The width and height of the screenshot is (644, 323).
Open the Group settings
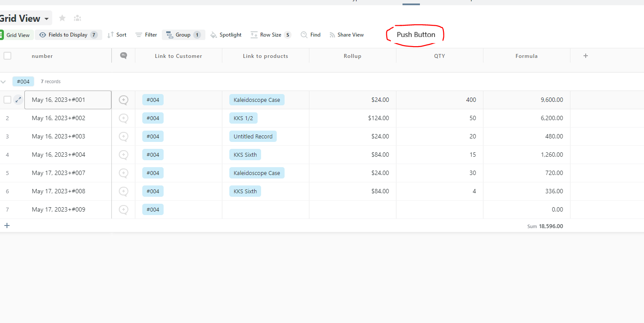(x=183, y=35)
